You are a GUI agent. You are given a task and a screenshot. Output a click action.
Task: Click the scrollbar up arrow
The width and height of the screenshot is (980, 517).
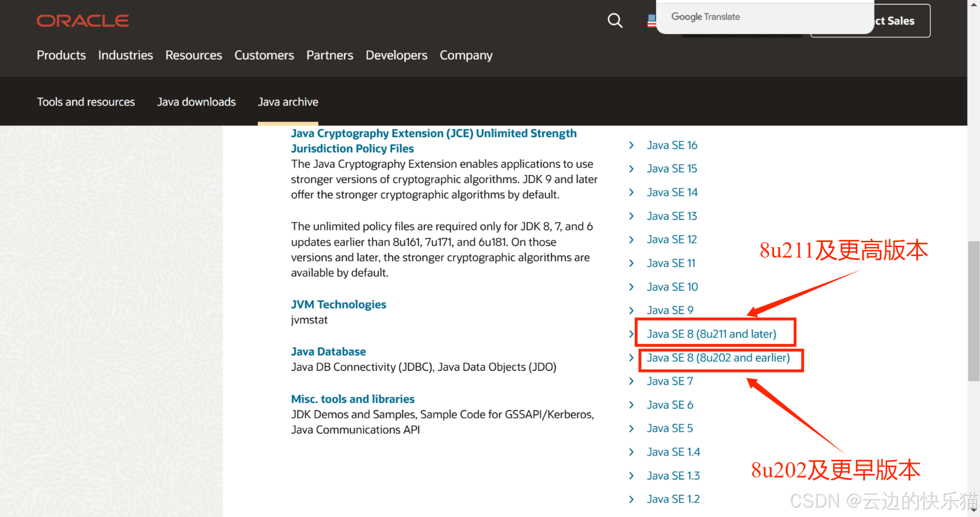click(973, 5)
